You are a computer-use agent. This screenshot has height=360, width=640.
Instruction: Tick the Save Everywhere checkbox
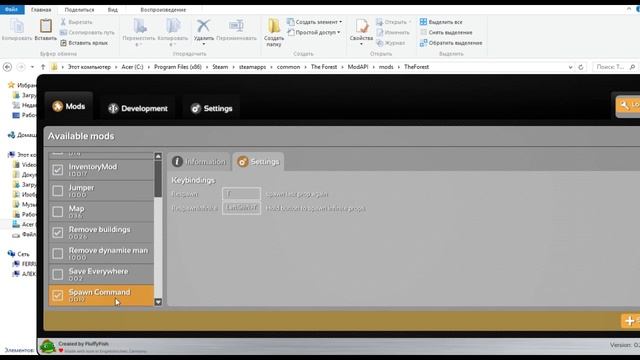pos(58,274)
